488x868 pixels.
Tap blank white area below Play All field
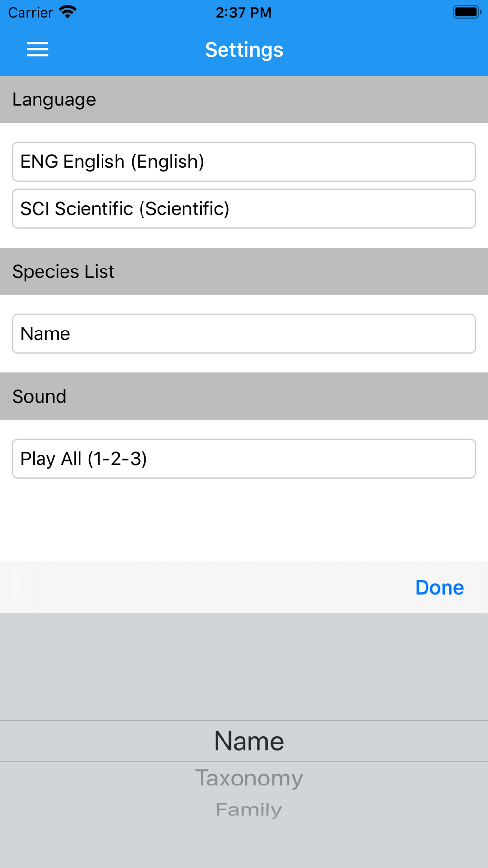tap(244, 520)
